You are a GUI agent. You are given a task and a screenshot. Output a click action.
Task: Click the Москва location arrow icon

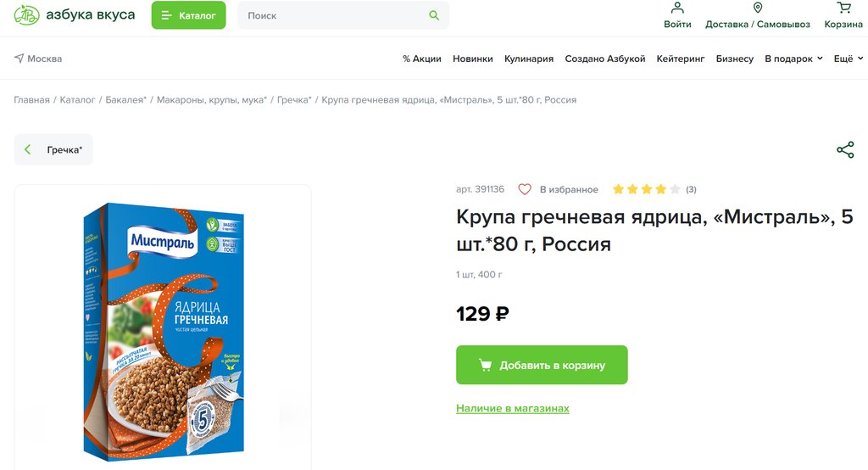[19, 59]
